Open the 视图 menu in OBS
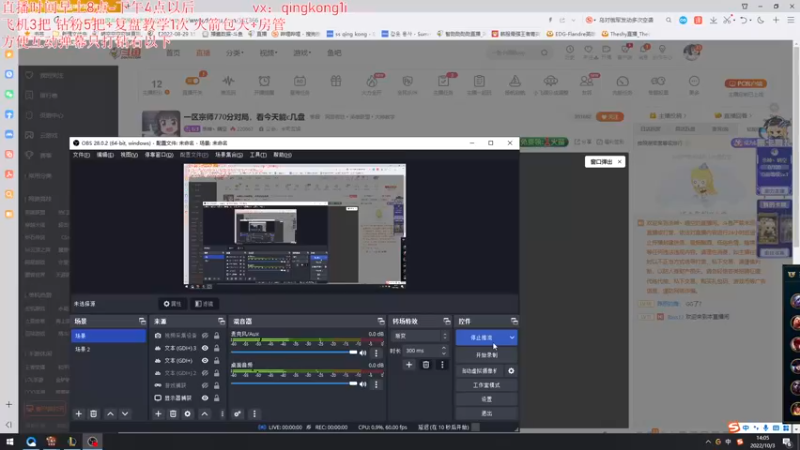This screenshot has height=450, width=800. 129,155
